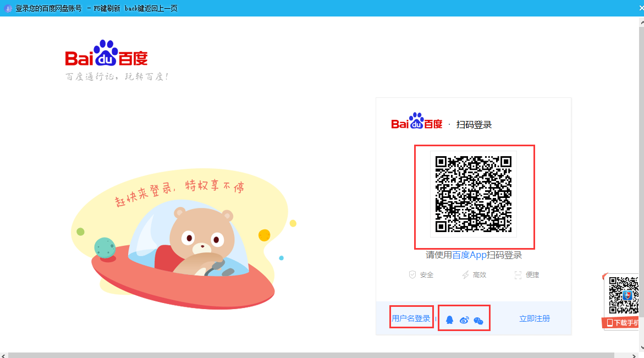Viewport: 644px width, 358px height.
Task: Click the 百度通行证 slogan text
Action: [117, 76]
